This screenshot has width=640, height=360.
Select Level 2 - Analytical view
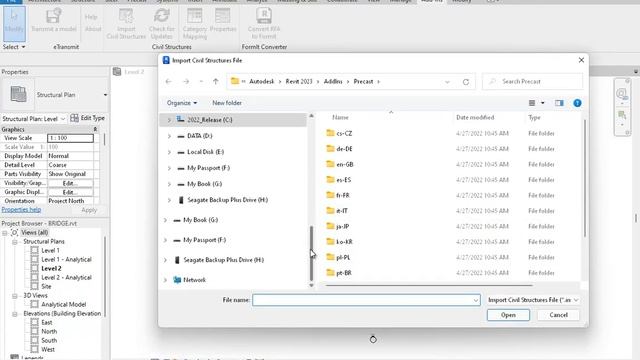tap(67, 277)
